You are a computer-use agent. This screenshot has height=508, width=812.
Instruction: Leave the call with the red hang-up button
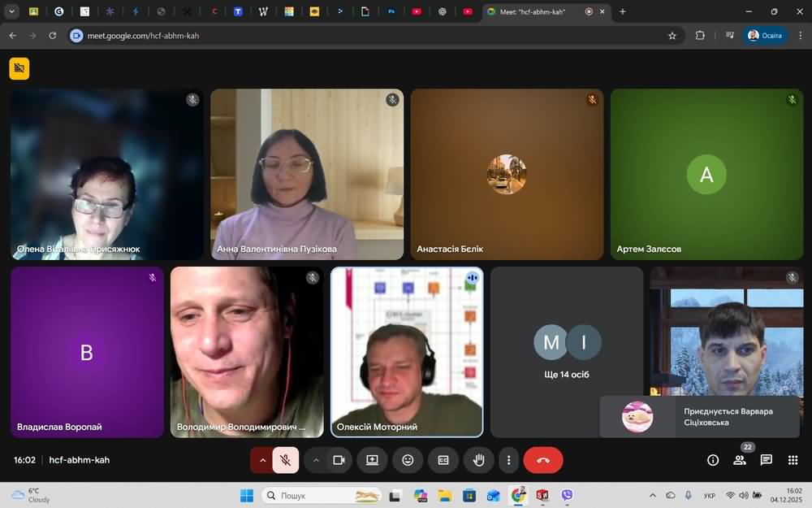click(543, 460)
